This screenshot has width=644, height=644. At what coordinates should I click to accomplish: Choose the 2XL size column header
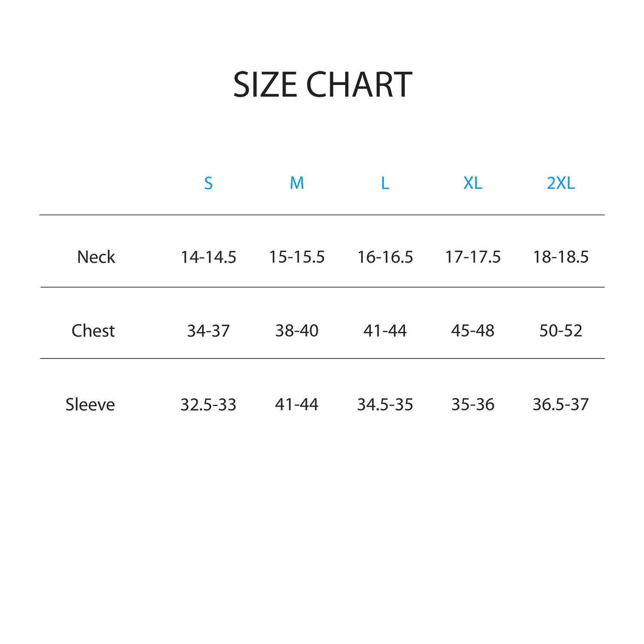click(560, 183)
